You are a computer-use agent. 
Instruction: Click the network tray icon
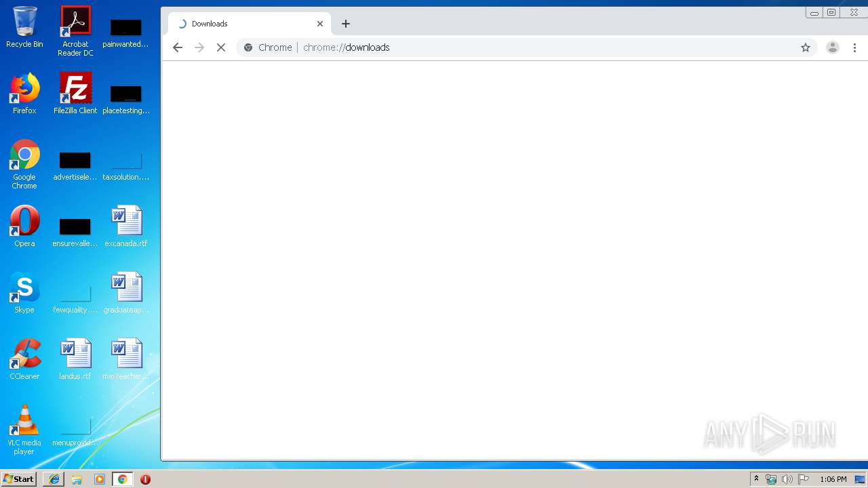[x=771, y=479]
